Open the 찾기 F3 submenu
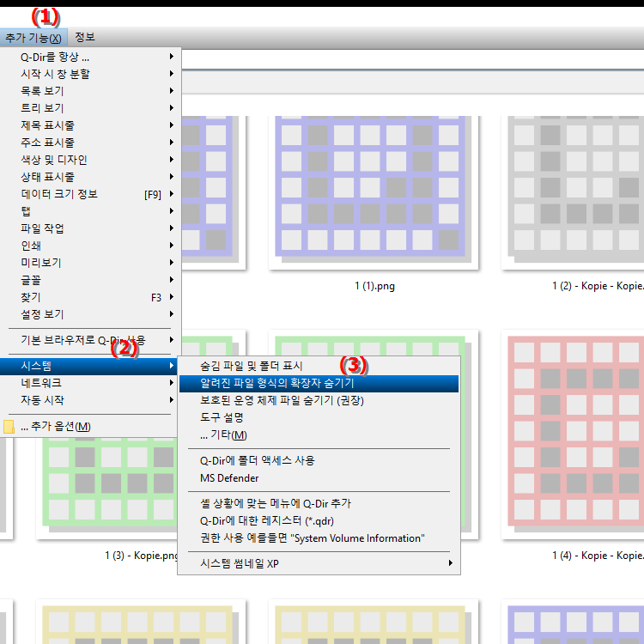Image resolution: width=644 pixels, height=644 pixels. tap(90, 297)
